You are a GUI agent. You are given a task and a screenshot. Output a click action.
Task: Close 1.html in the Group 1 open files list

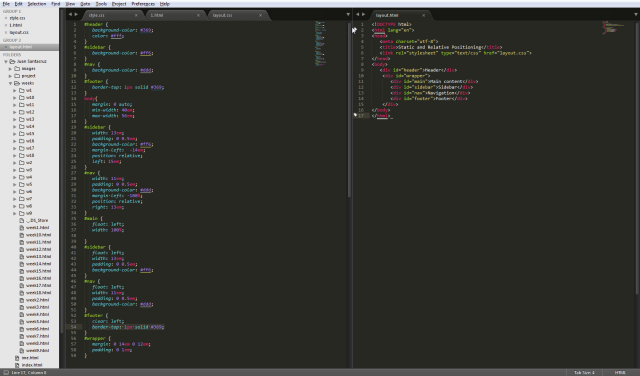pyautogui.click(x=6, y=25)
